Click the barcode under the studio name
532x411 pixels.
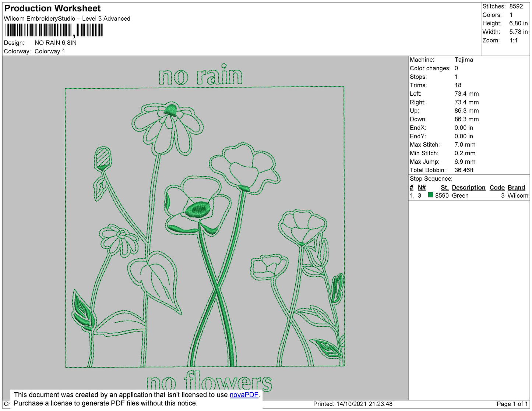(54, 31)
